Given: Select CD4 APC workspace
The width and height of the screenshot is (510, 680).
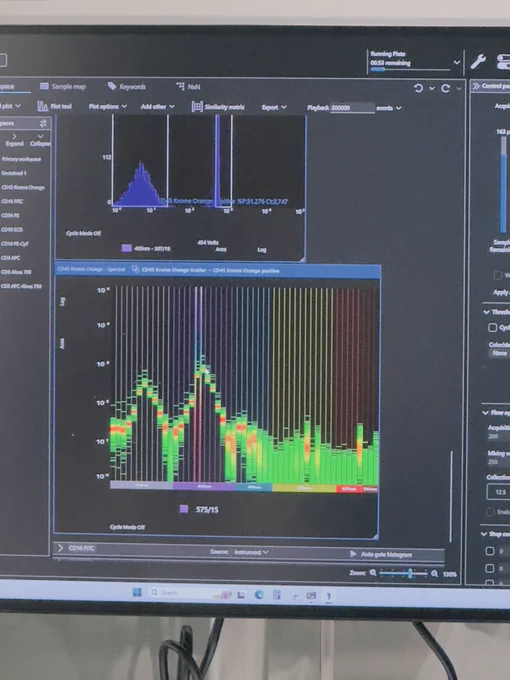Looking at the screenshot, I should [x=11, y=258].
